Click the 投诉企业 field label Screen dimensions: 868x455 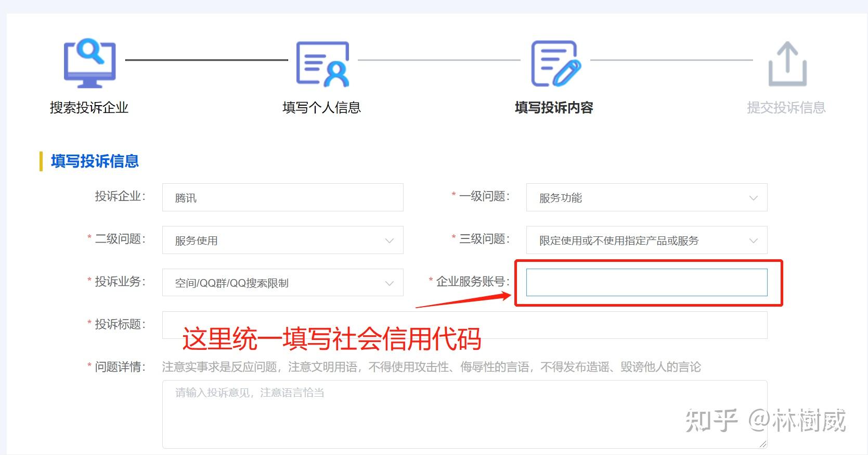[120, 196]
